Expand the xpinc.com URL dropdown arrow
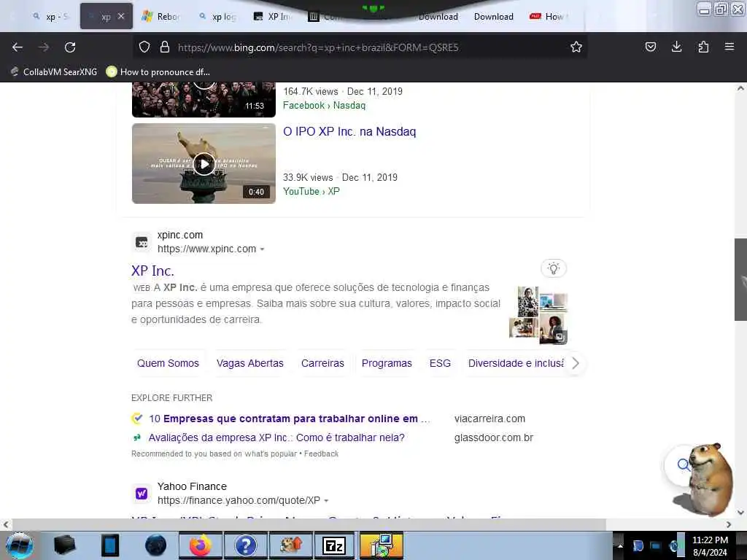Screen dimensions: 747x560 click(262, 249)
